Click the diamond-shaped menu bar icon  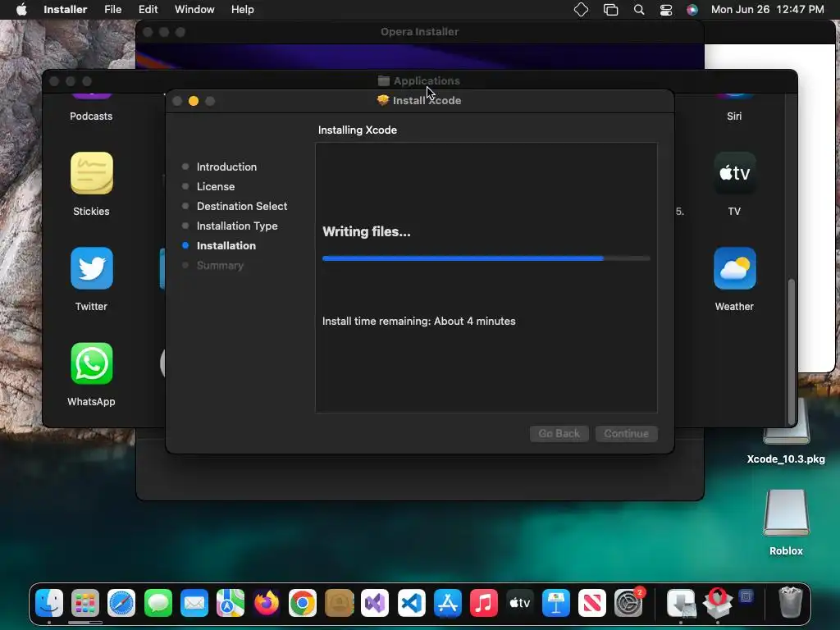[582, 10]
